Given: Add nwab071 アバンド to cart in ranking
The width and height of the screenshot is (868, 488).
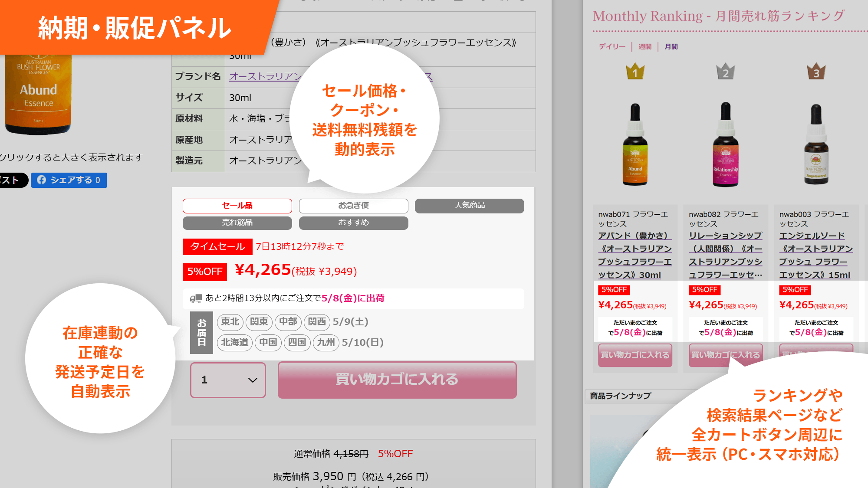Looking at the screenshot, I should pyautogui.click(x=635, y=355).
